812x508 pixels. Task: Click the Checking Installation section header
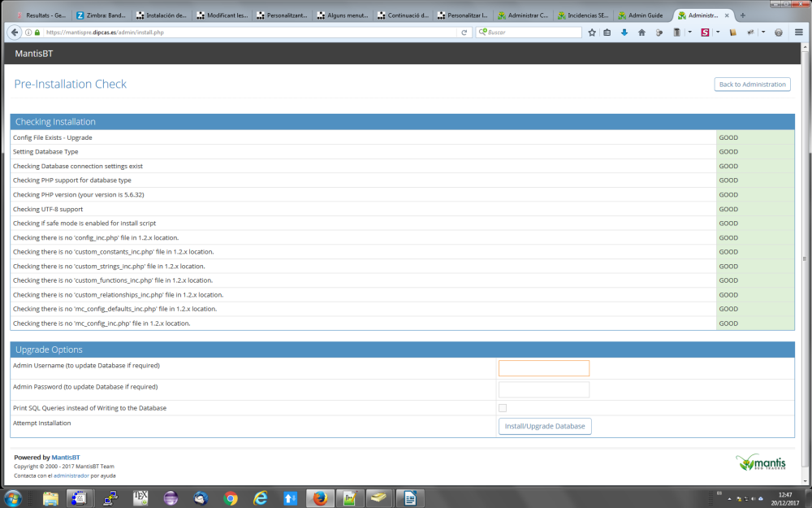pyautogui.click(x=403, y=122)
